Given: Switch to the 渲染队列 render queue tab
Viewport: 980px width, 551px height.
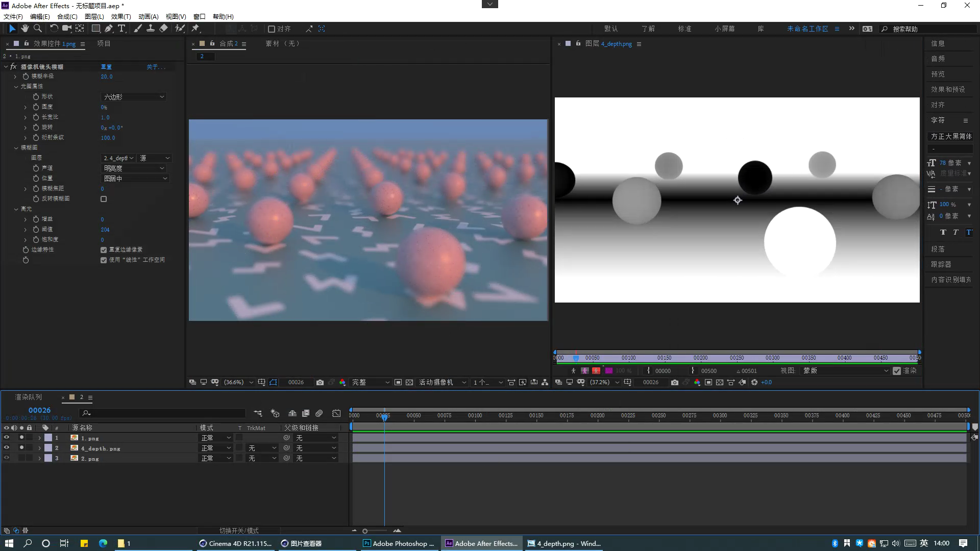Looking at the screenshot, I should [x=29, y=397].
